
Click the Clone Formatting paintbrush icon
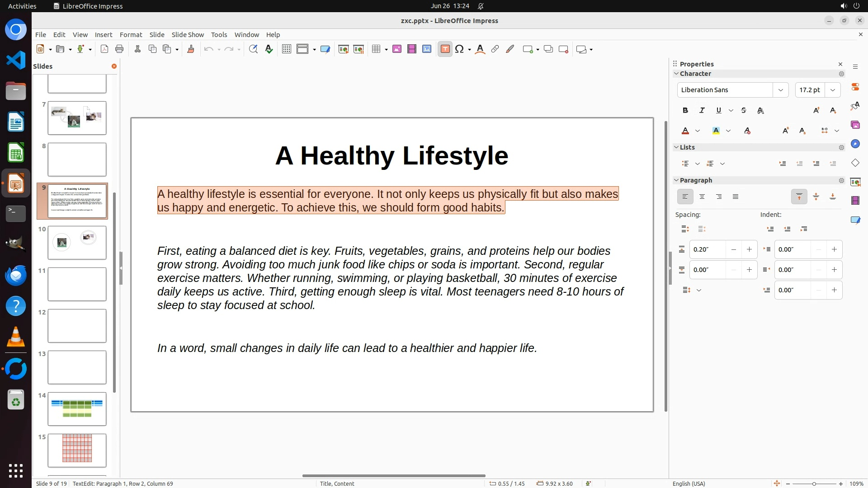[x=190, y=49]
